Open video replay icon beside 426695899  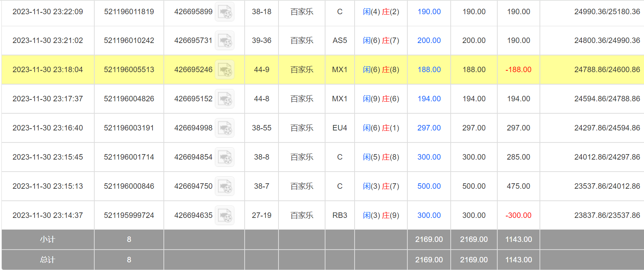225,12
